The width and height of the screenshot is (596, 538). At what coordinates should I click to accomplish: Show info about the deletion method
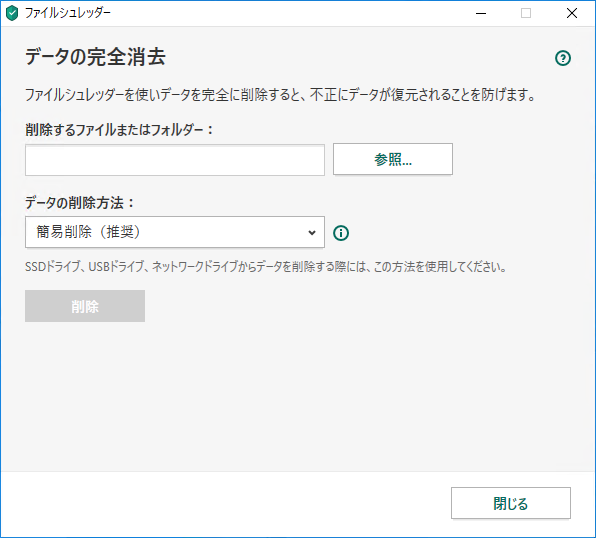341,233
